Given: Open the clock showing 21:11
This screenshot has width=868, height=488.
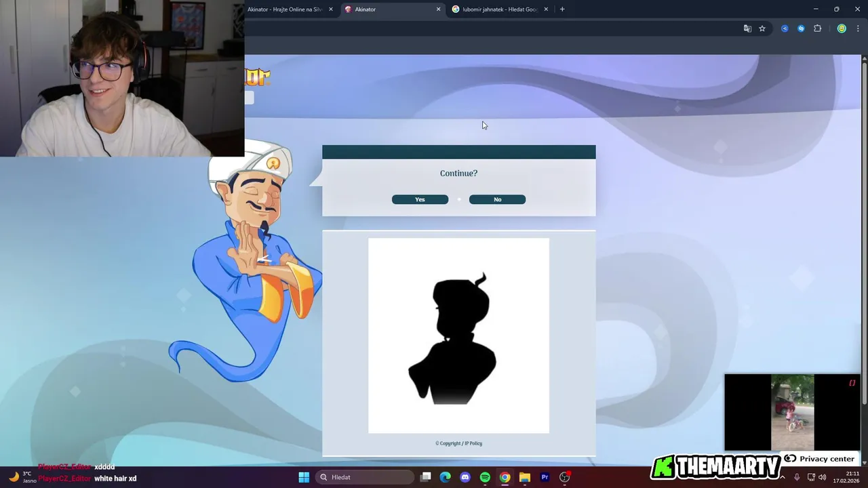Looking at the screenshot, I should point(847,477).
